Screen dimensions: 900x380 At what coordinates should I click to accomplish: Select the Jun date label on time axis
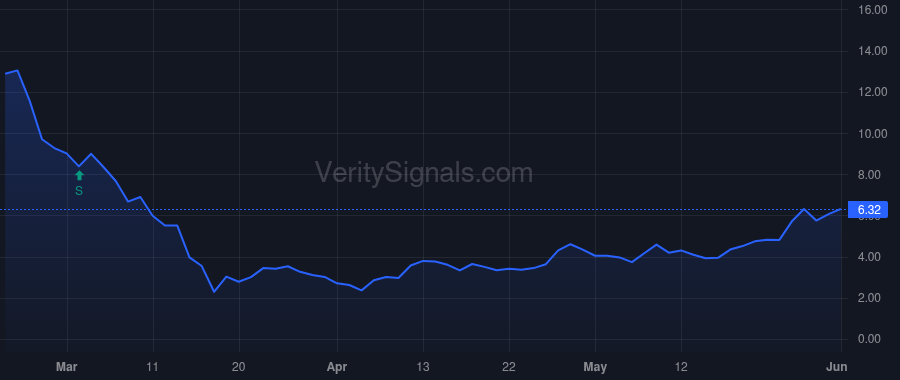[x=840, y=367]
